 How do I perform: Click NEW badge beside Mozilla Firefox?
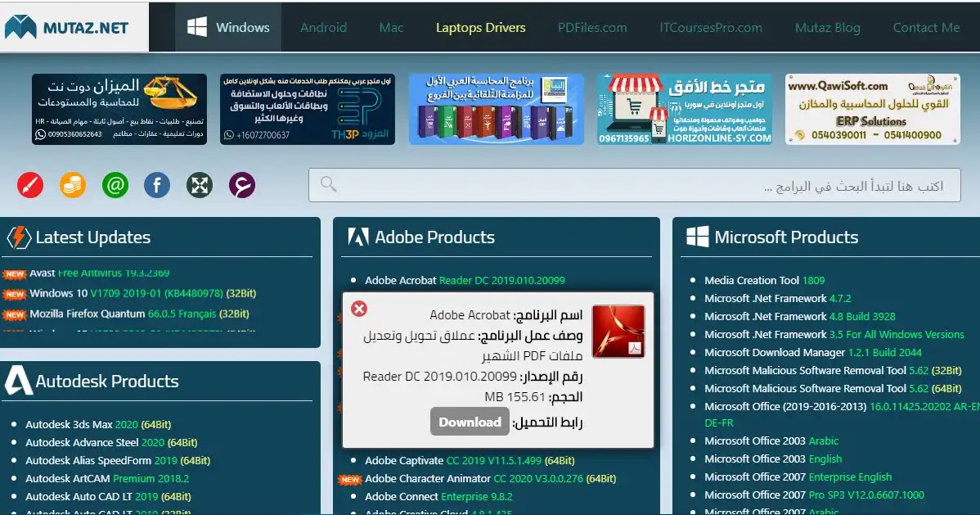click(x=15, y=314)
